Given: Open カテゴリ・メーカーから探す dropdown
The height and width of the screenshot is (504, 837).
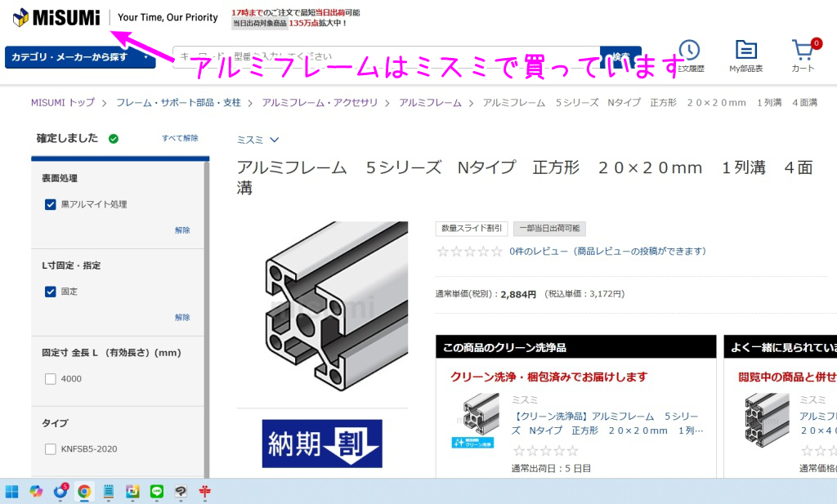Looking at the screenshot, I should click(x=79, y=57).
